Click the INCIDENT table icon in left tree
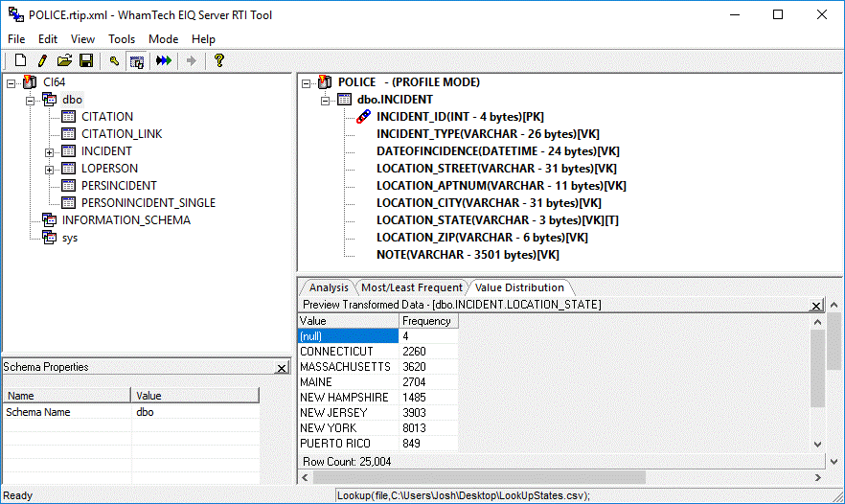Screen dimensions: 845x504 (68, 151)
